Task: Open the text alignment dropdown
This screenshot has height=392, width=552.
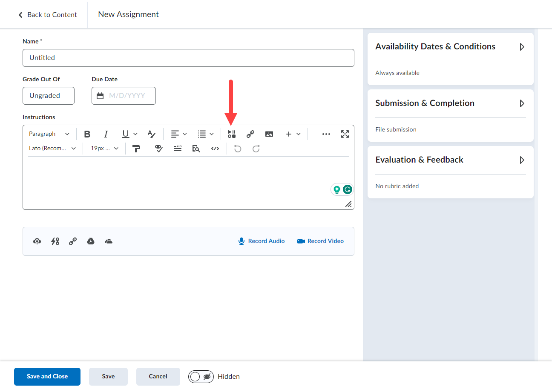Action: coord(179,134)
